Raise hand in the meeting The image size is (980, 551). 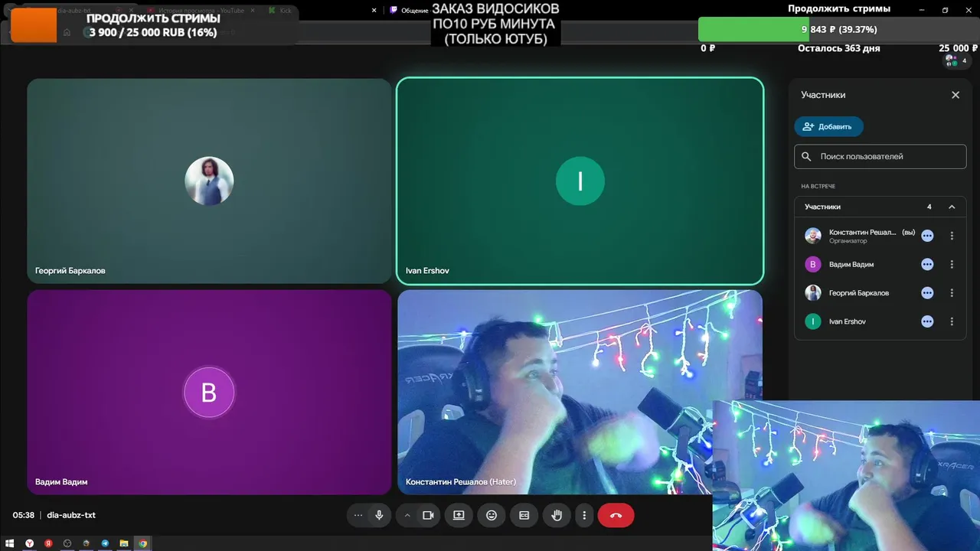[557, 516]
